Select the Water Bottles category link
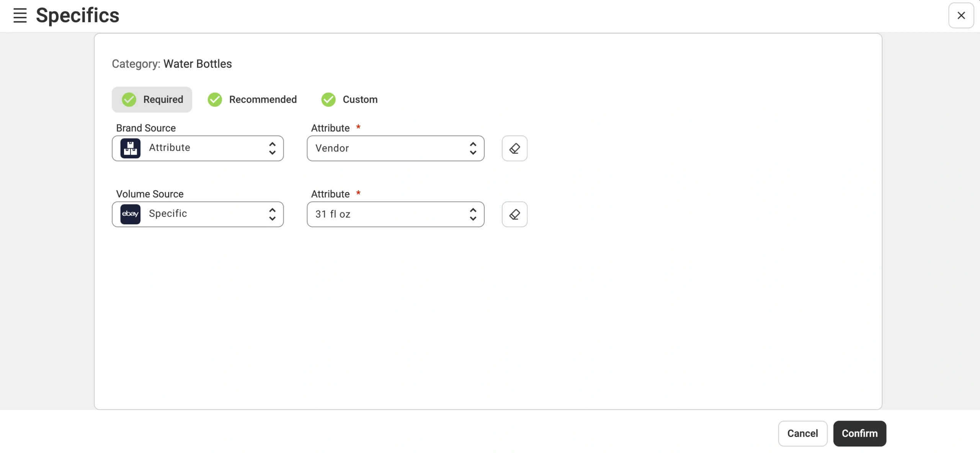The height and width of the screenshot is (453, 980). (197, 64)
